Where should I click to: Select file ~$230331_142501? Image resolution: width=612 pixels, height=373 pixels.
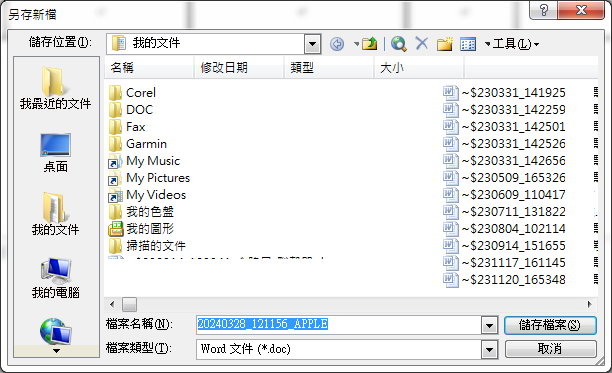coord(504,127)
